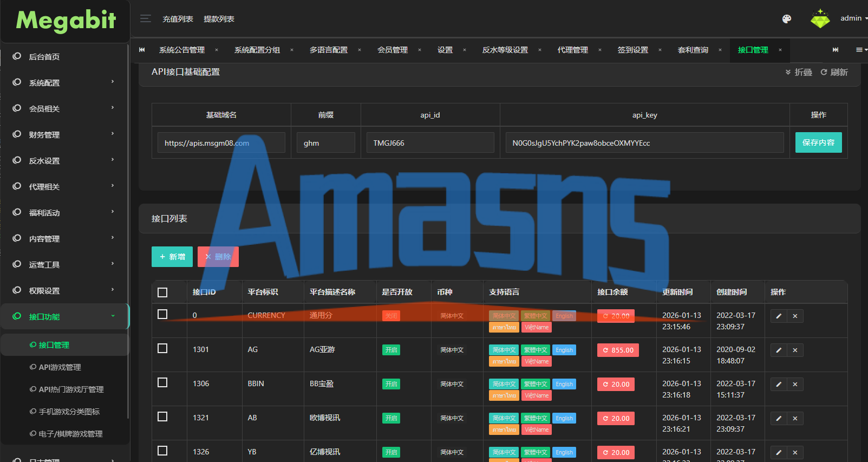Image resolution: width=868 pixels, height=462 pixels.
Task: Open the theme palette icon
Action: tap(787, 19)
